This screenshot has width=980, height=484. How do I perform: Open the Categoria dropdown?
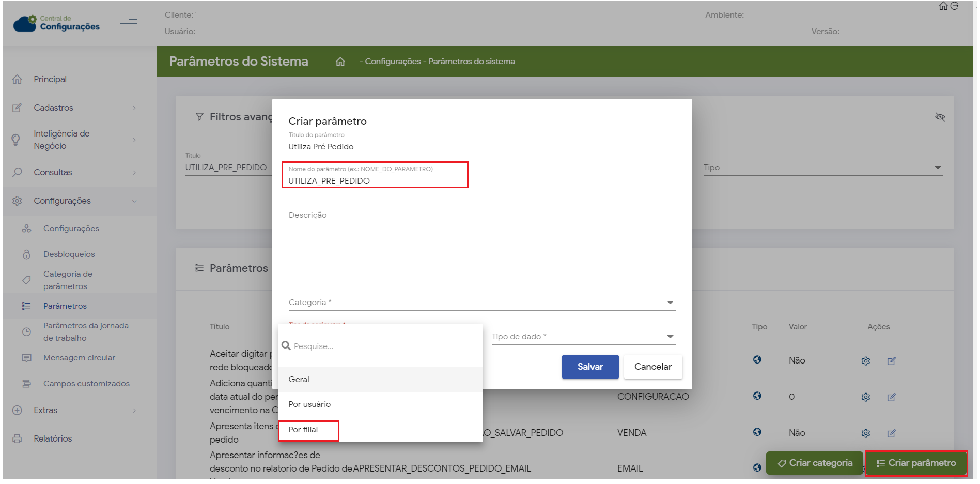pos(481,303)
